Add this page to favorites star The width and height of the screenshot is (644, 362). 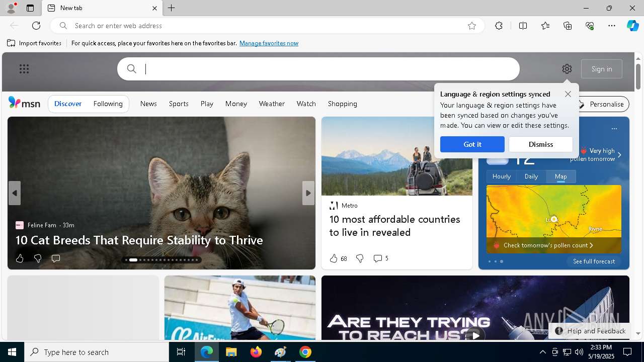pos(472,26)
